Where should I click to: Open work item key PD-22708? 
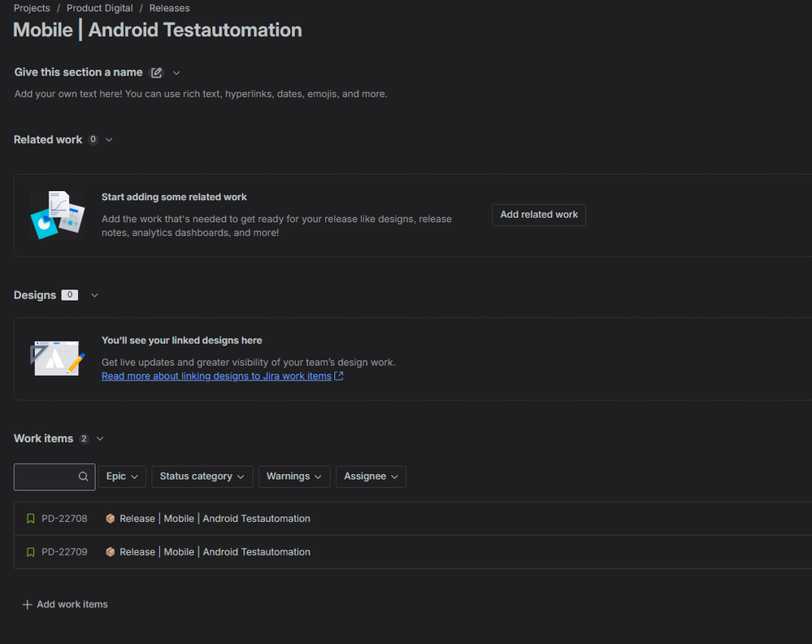tap(64, 519)
